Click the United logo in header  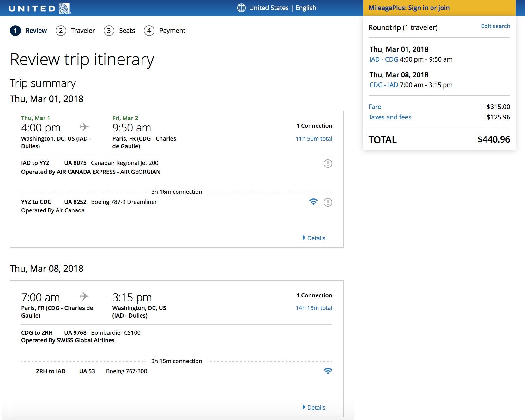40,8
